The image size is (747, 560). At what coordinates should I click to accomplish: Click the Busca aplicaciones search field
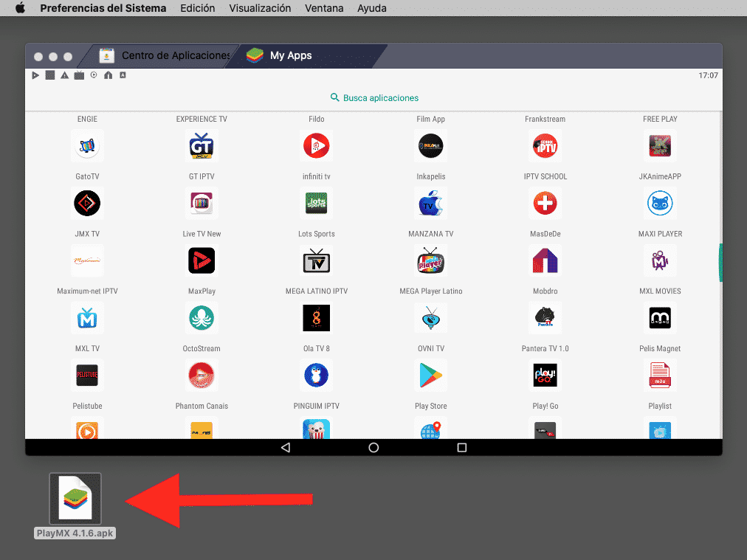373,97
